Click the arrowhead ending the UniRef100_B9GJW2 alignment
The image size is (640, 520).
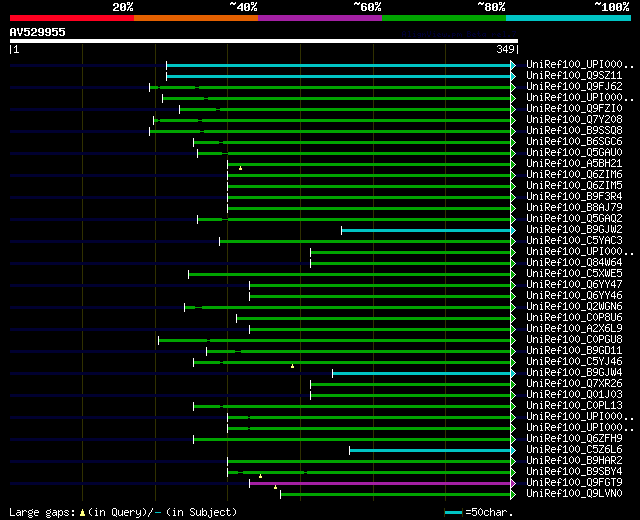(513, 231)
